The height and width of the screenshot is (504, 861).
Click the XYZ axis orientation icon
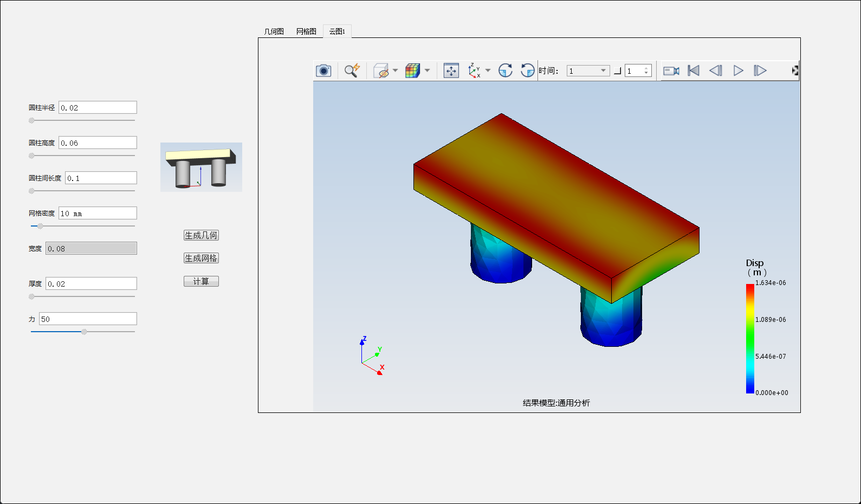[x=474, y=70]
